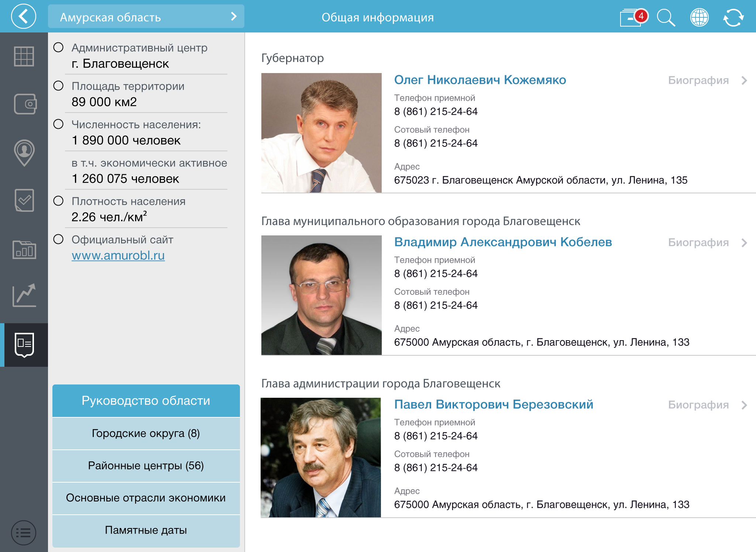Image resolution: width=756 pixels, height=552 pixels.
Task: Open the wallet sidebar section
Action: coord(25,104)
